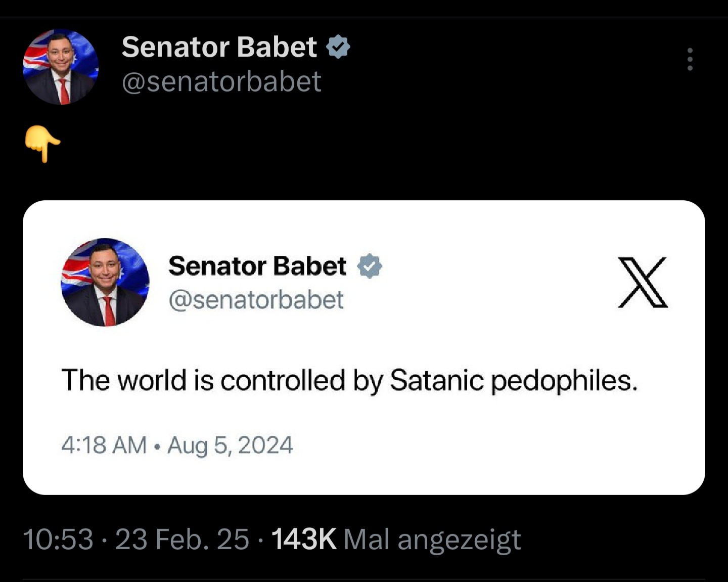Image resolution: width=728 pixels, height=582 pixels.
Task: Click the 'Mal angezeigt' views label
Action: click(432, 539)
